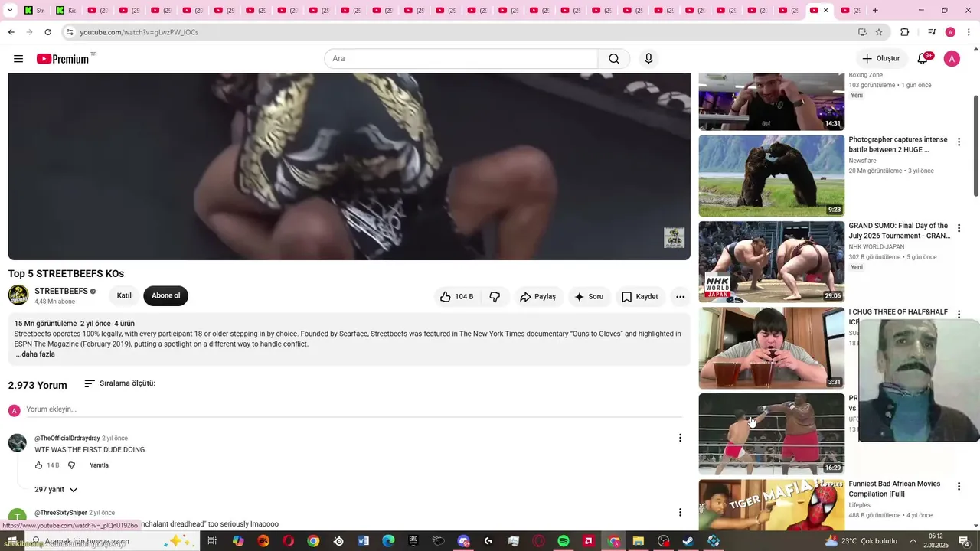This screenshot has height=551, width=980.
Task: Open the STREETBEEFS channel name link
Action: click(x=61, y=292)
